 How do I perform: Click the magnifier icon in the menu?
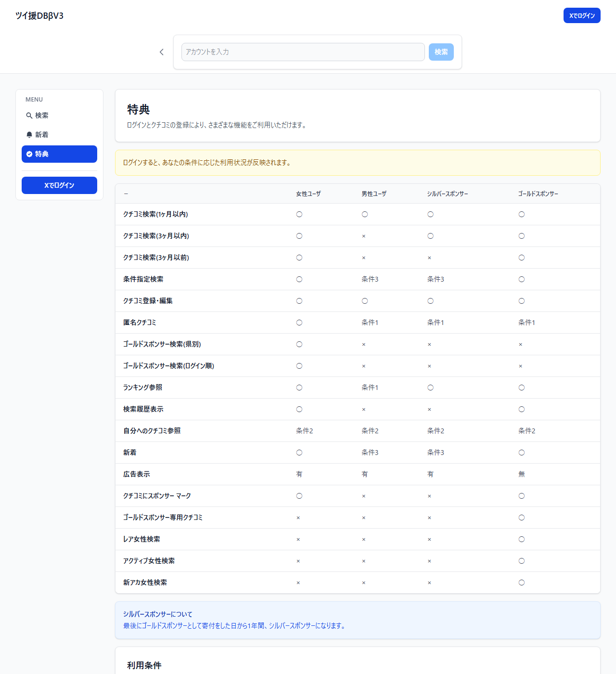click(29, 116)
